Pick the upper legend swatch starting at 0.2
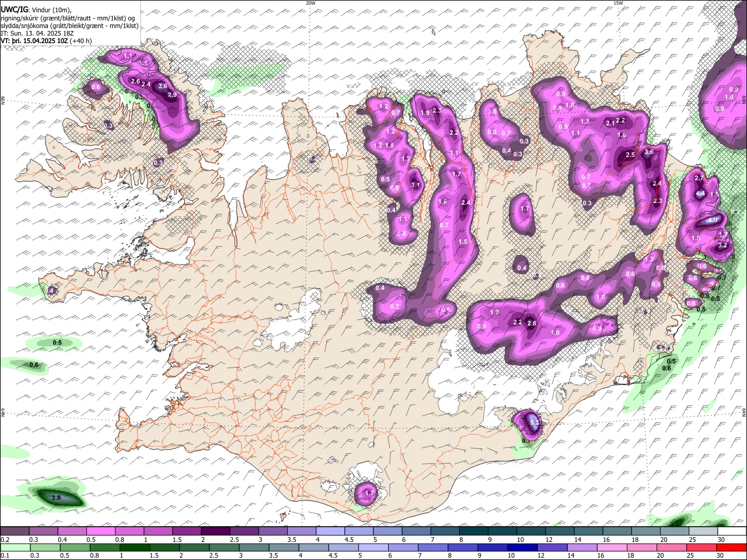Image resolution: width=747 pixels, height=560 pixels. coord(15,531)
